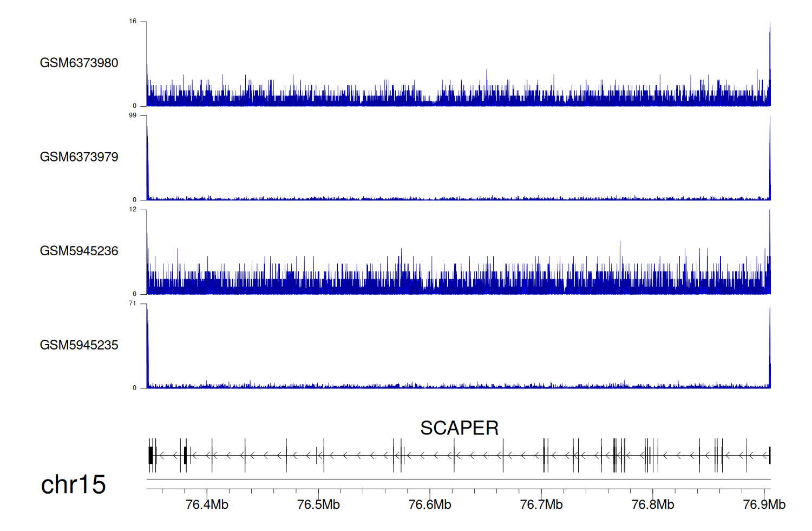Select the 76.6Mb position on axis

pos(430,504)
